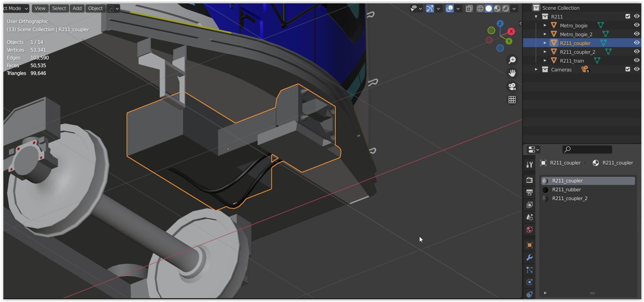Switch to solid viewport shading

(x=489, y=8)
